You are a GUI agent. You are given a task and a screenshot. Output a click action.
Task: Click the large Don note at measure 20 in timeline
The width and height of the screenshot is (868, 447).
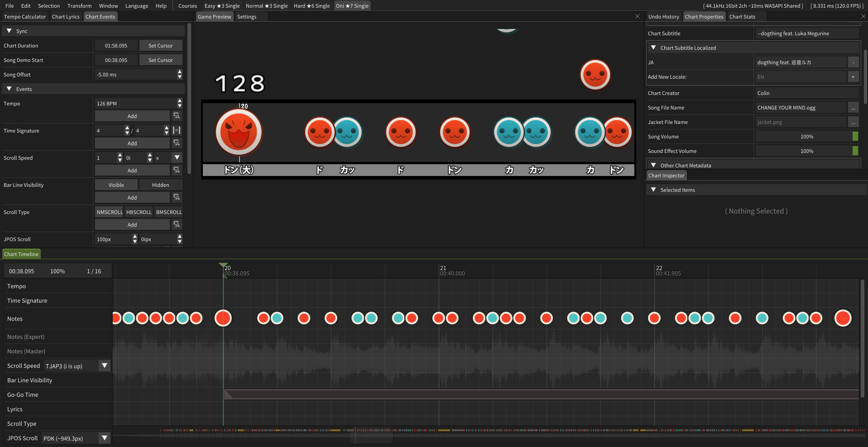223,318
